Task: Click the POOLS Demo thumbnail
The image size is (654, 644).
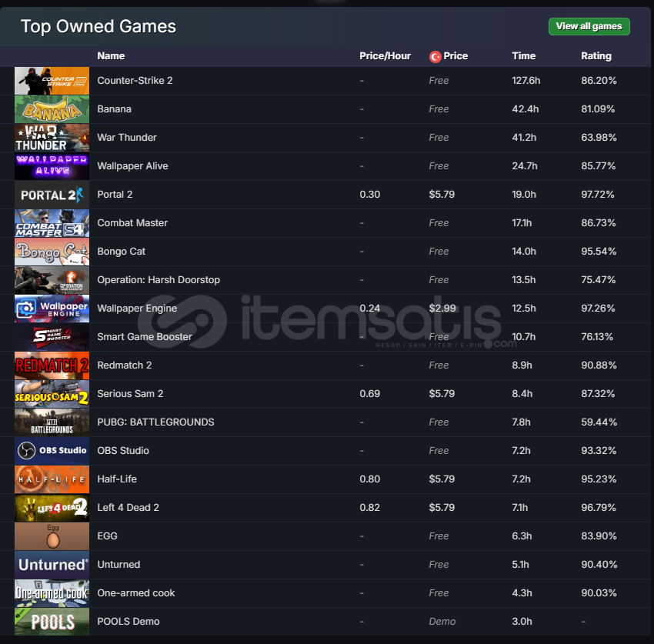Action: coord(52,622)
